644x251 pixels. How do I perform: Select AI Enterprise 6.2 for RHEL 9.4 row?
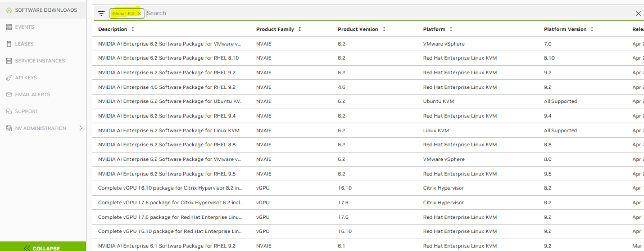(x=369, y=116)
